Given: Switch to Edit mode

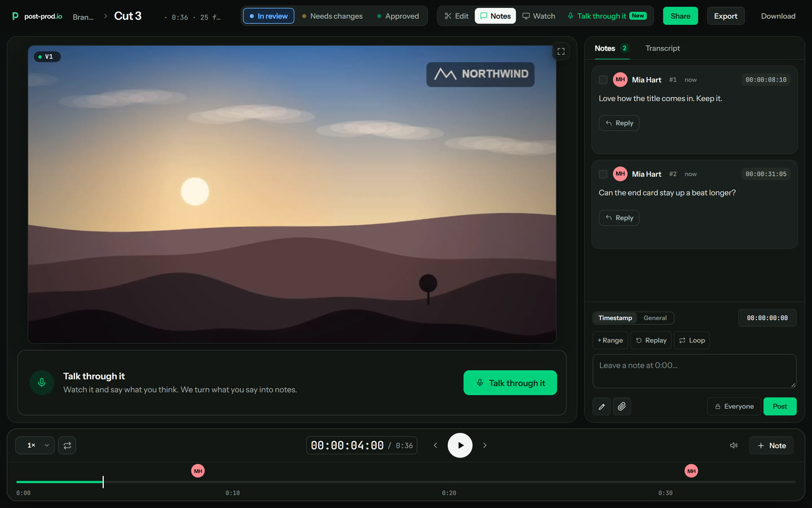Looking at the screenshot, I should [456, 16].
